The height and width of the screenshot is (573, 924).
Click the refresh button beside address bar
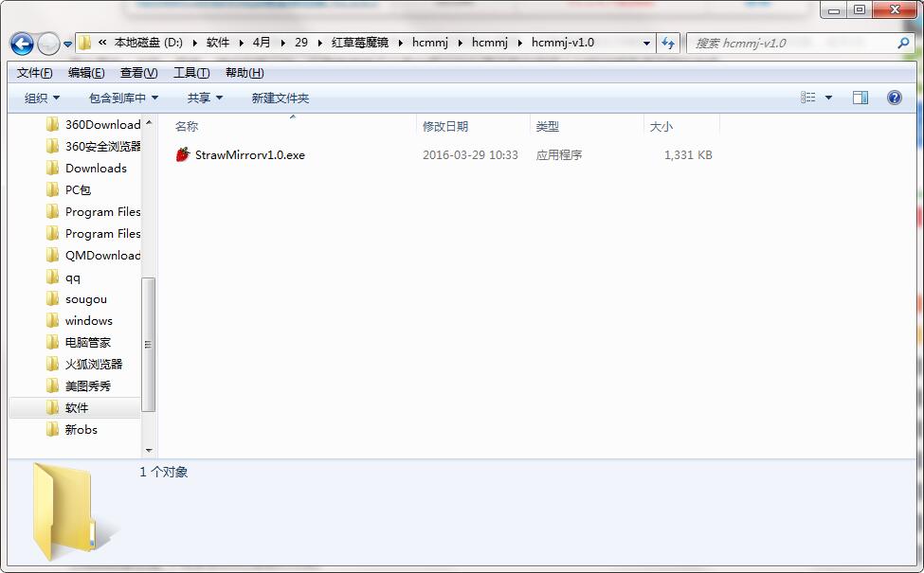coord(668,43)
